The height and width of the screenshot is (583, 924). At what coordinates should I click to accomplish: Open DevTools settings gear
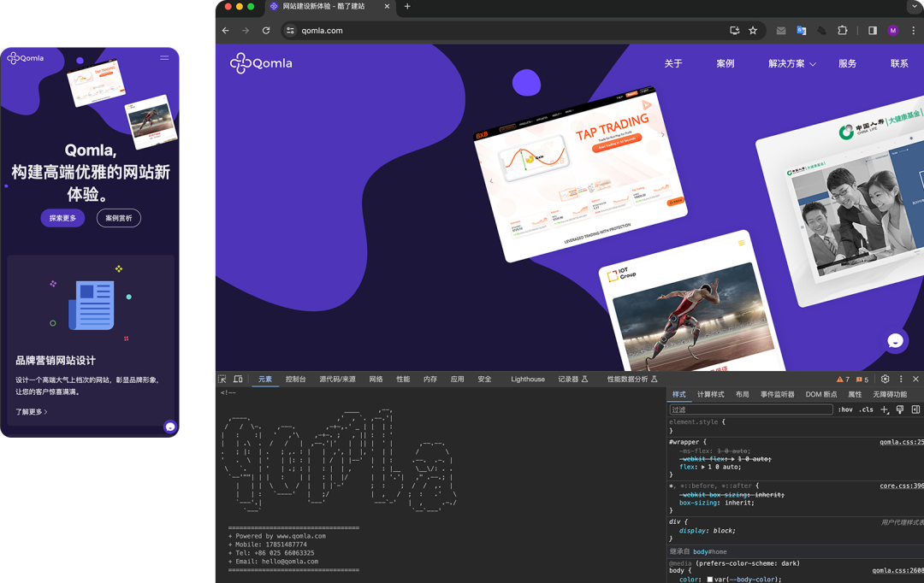[885, 379]
